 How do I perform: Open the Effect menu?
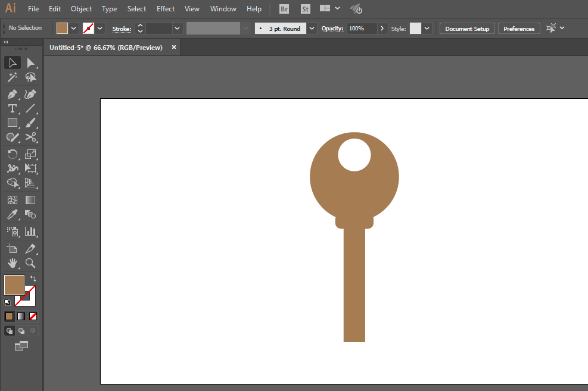(x=166, y=9)
